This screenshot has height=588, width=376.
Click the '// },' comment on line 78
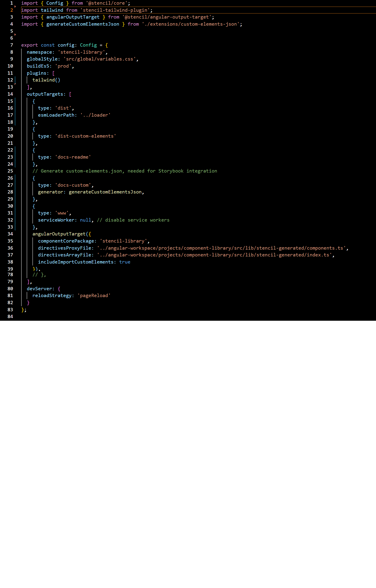pos(39,275)
